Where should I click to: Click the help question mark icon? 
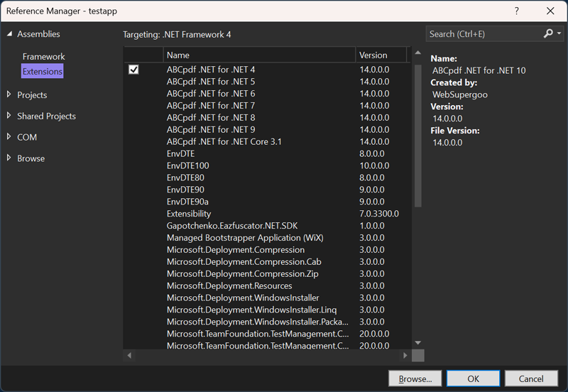point(517,11)
